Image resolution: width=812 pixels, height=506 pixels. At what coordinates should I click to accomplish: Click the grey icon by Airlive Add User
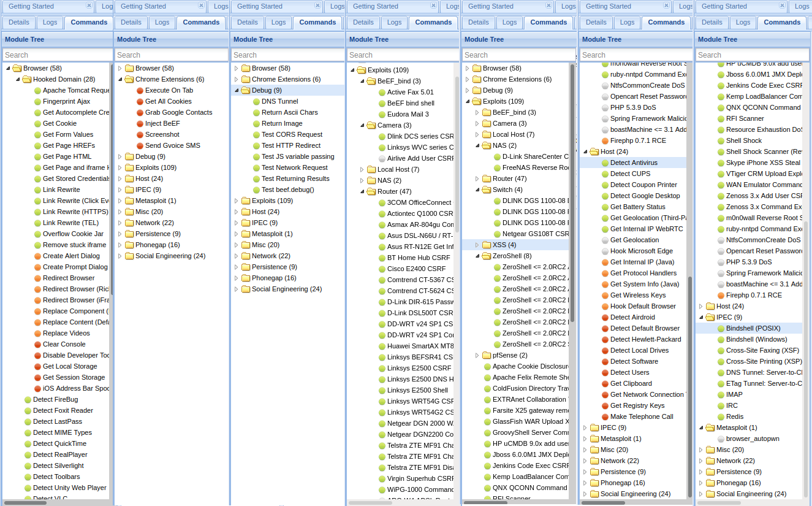[382, 158]
